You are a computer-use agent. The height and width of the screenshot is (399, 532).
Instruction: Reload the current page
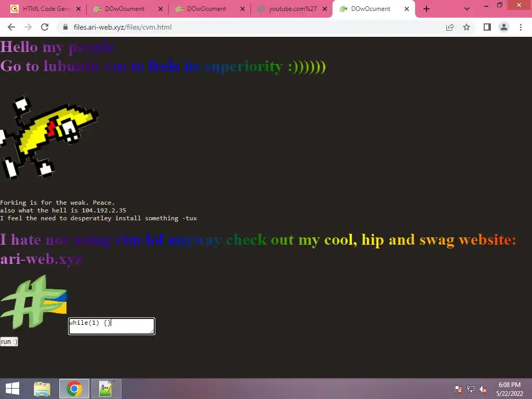click(45, 27)
